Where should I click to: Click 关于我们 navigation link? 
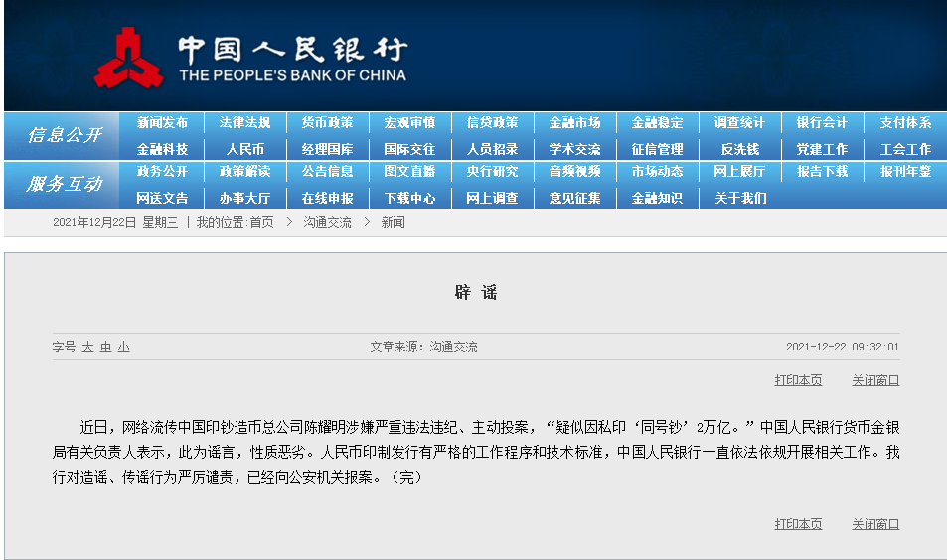(740, 198)
